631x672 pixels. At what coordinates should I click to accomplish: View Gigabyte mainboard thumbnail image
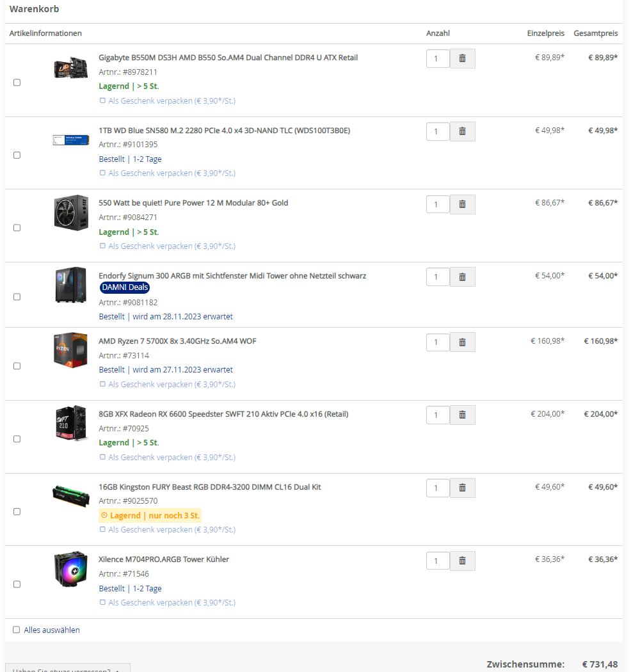[71, 68]
